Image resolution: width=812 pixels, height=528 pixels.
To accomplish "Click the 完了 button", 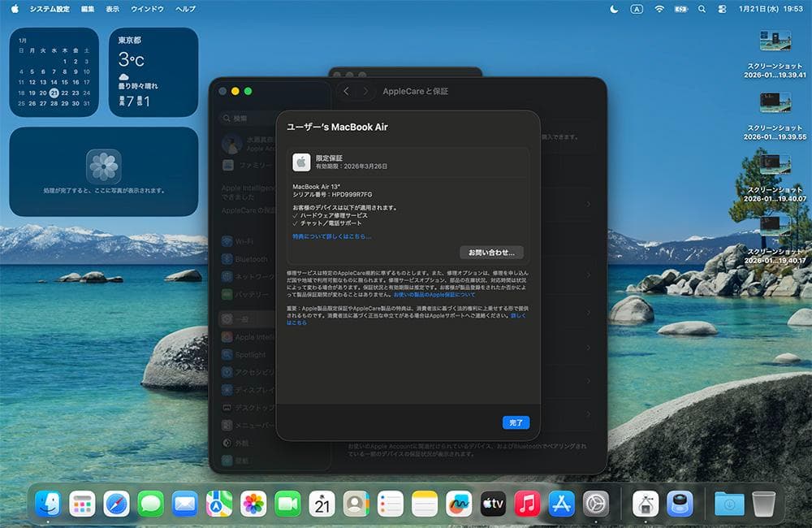I will click(x=514, y=422).
